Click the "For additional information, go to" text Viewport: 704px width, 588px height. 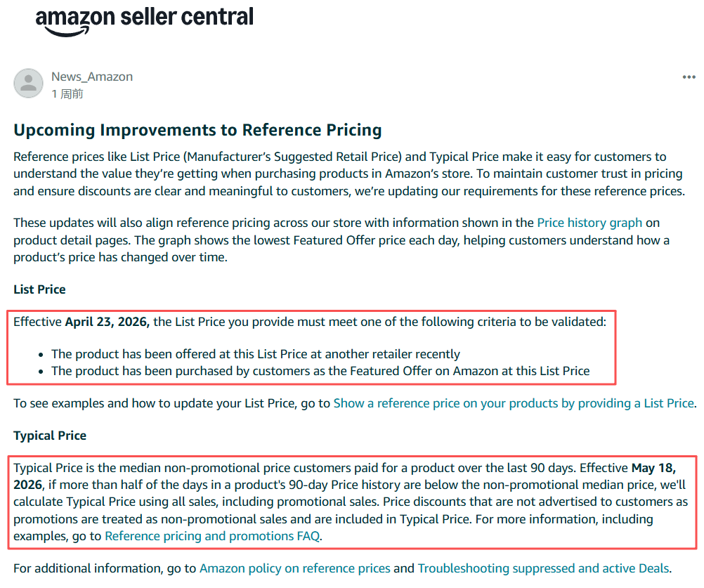[105, 568]
